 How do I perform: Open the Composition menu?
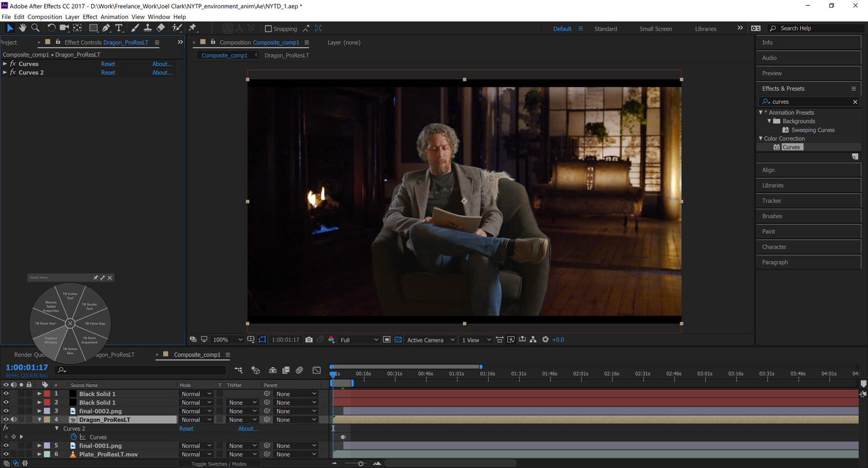click(x=44, y=17)
